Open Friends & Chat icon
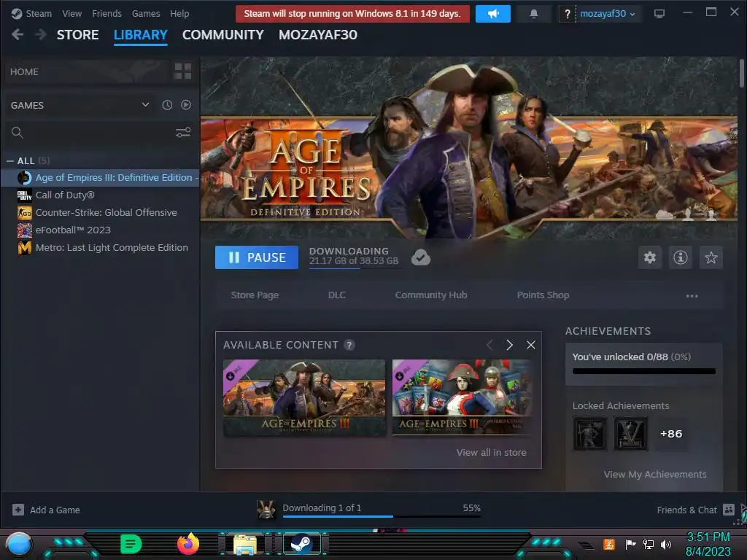The width and height of the screenshot is (747, 560). [729, 510]
